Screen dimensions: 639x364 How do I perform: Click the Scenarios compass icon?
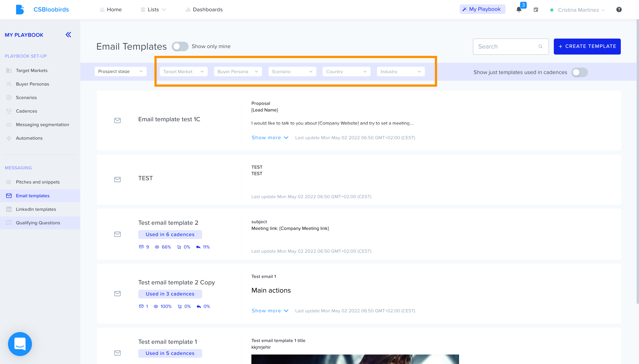(x=9, y=98)
